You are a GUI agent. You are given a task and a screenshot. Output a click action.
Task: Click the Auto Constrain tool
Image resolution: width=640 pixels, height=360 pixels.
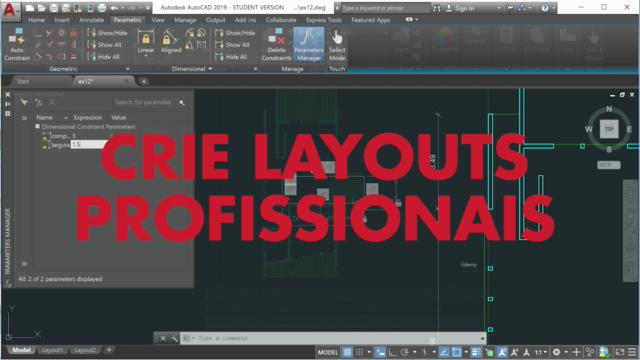tap(17, 44)
